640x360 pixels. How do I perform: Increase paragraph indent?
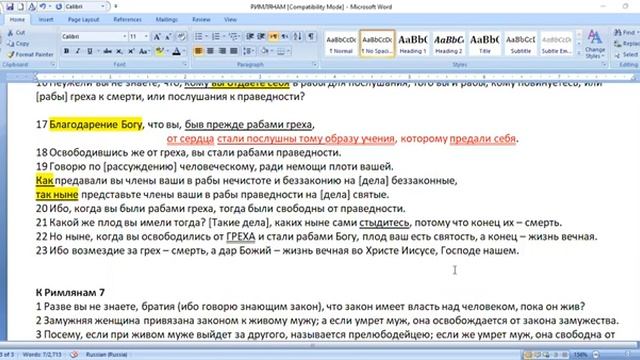pos(262,37)
